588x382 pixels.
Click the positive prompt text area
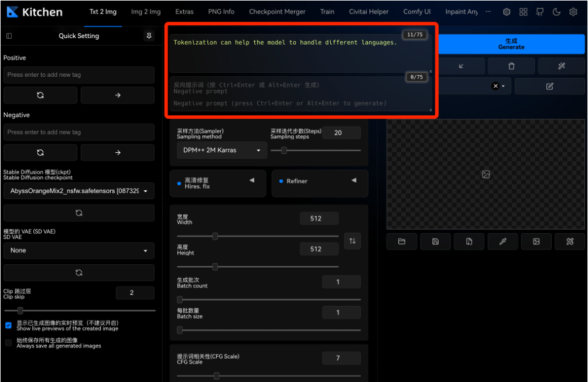pyautogui.click(x=300, y=53)
